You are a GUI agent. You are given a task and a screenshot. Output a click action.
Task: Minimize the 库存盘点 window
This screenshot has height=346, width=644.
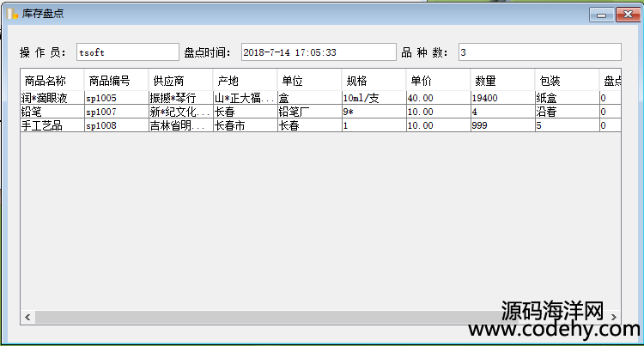pyautogui.click(x=602, y=15)
